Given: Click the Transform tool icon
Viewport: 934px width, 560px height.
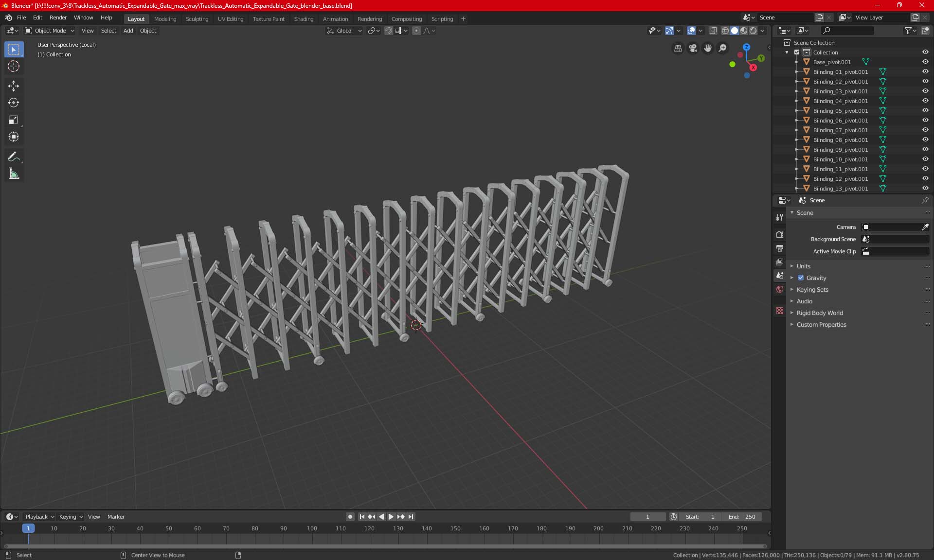Looking at the screenshot, I should pos(13,137).
